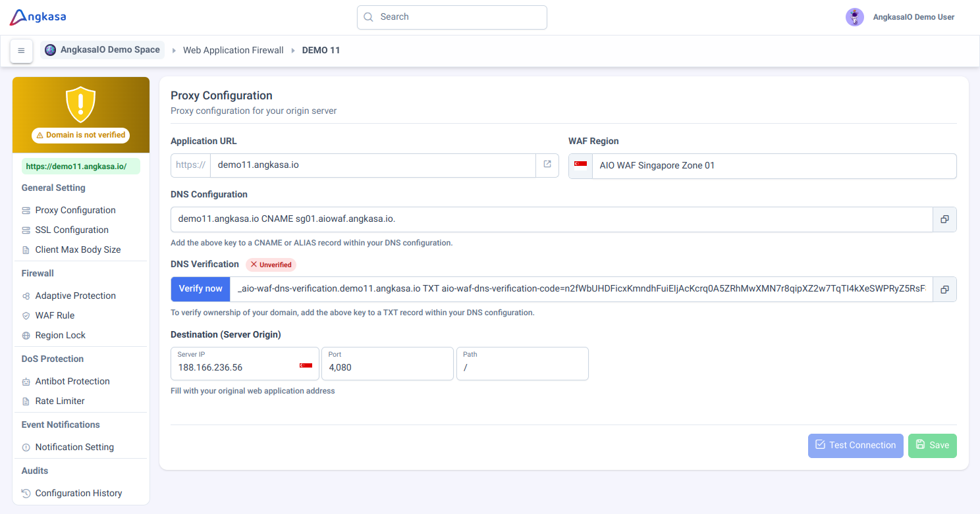Click the https:// prefix label
Image resolution: width=980 pixels, height=514 pixels.
tap(190, 165)
